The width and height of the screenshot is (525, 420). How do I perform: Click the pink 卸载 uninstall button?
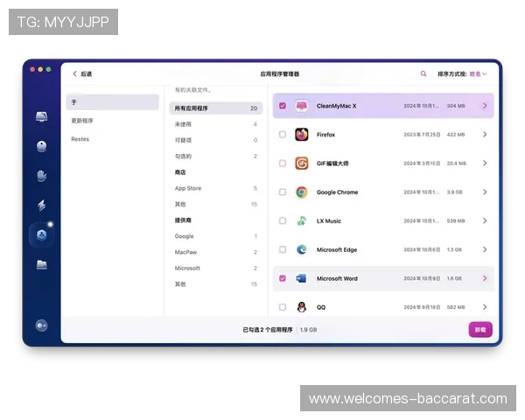pyautogui.click(x=480, y=330)
